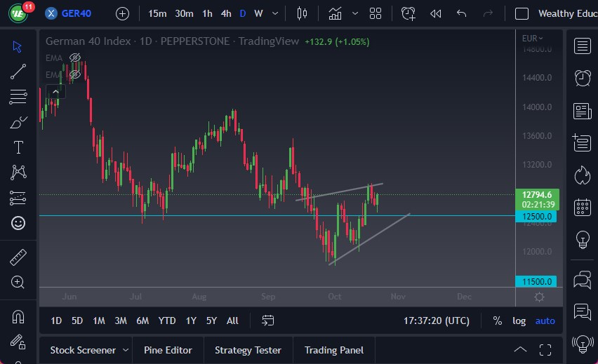Toggle percent scale mode
This screenshot has width=598, height=364.
coord(498,321)
